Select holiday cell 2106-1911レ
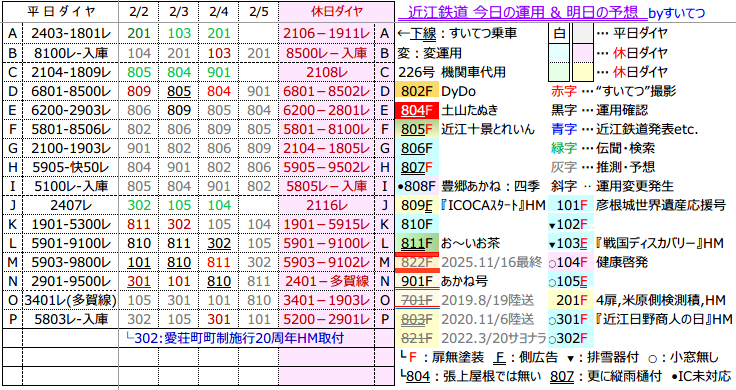 coord(327,33)
